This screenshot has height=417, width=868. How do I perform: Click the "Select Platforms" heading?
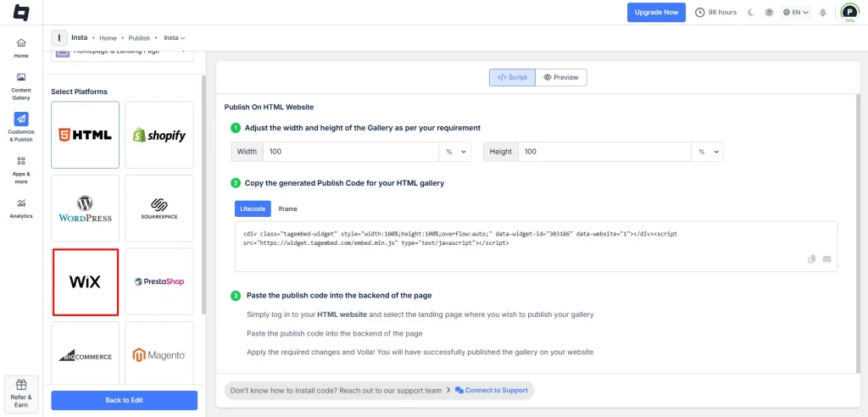(79, 92)
